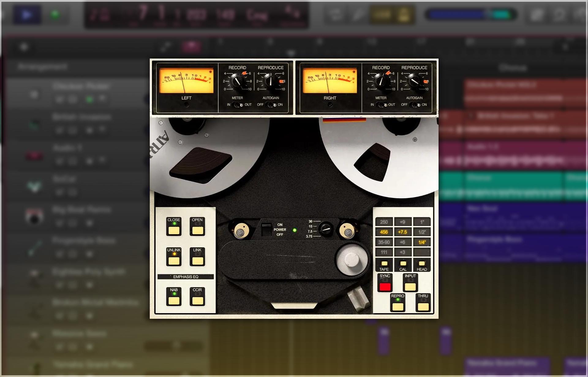The width and height of the screenshot is (588, 377).
Task: Click the TAPE selector button
Action: pyautogui.click(x=384, y=264)
